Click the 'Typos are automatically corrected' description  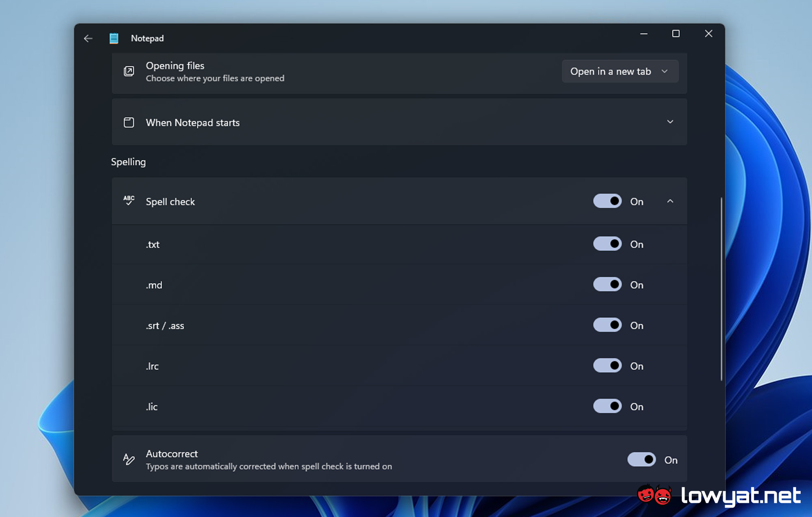point(269,467)
